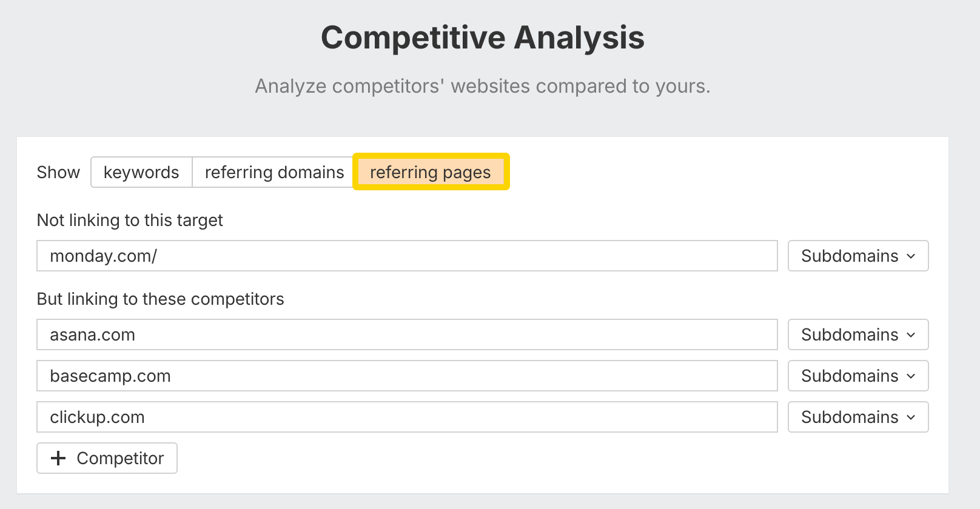This screenshot has height=509, width=980.
Task: Click the "But linking to these competitors" label
Action: click(160, 299)
